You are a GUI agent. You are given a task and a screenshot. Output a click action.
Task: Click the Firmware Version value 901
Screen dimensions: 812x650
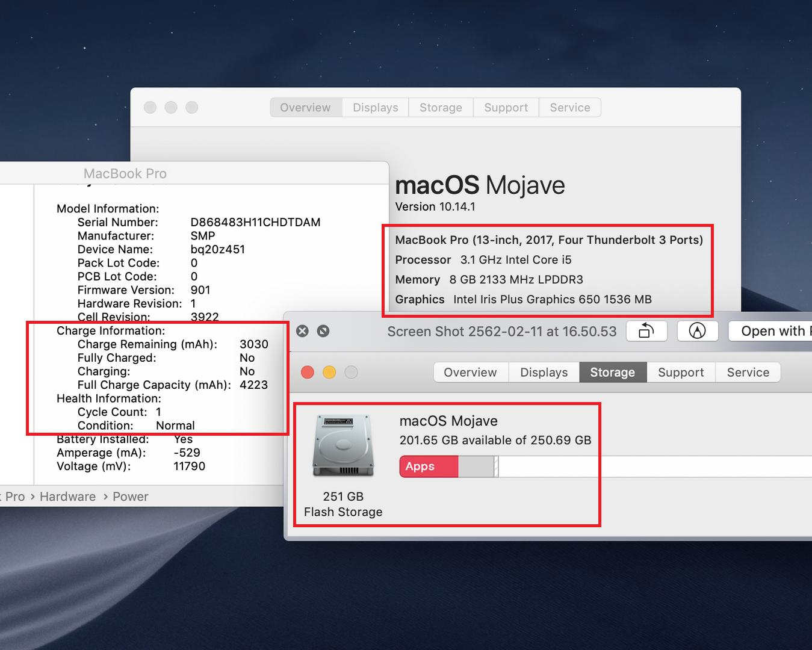click(200, 290)
